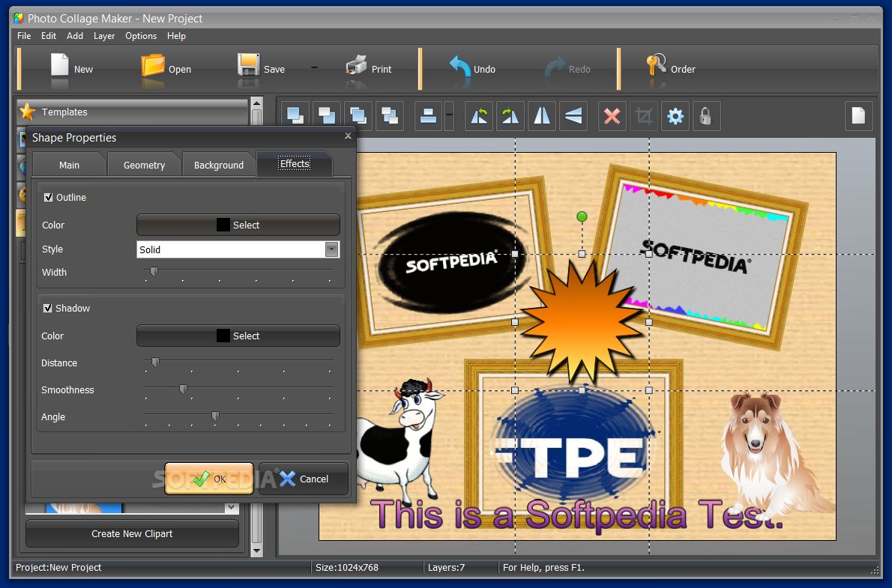Select the orange starburst shape on canvas
Image resolution: width=892 pixels, height=588 pixels.
point(582,321)
